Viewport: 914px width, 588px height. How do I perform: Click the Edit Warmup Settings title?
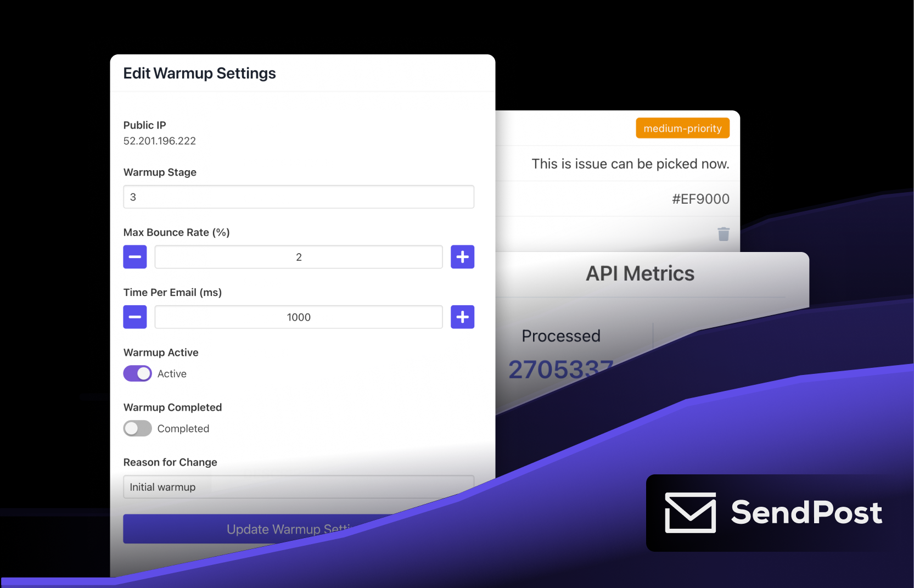[x=199, y=74]
